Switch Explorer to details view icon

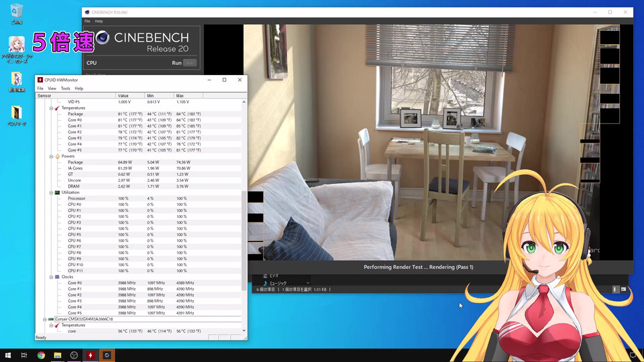point(615,290)
